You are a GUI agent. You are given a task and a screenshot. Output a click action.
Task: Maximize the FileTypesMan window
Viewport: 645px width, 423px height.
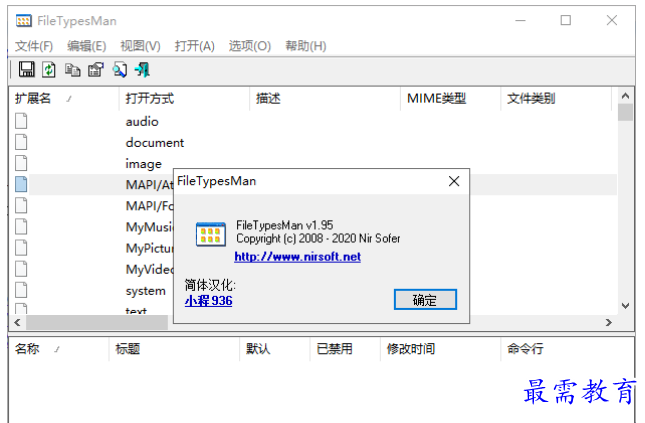(x=566, y=20)
